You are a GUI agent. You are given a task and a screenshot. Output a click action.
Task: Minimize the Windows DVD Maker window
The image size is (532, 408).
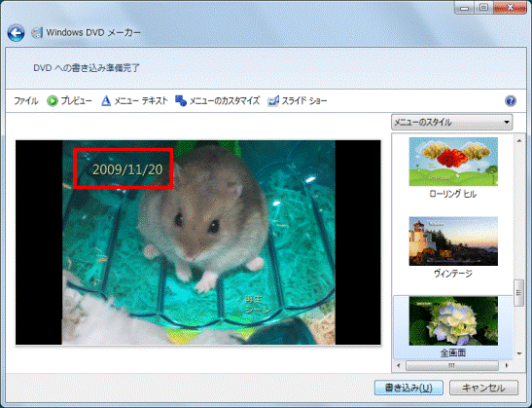pos(465,8)
